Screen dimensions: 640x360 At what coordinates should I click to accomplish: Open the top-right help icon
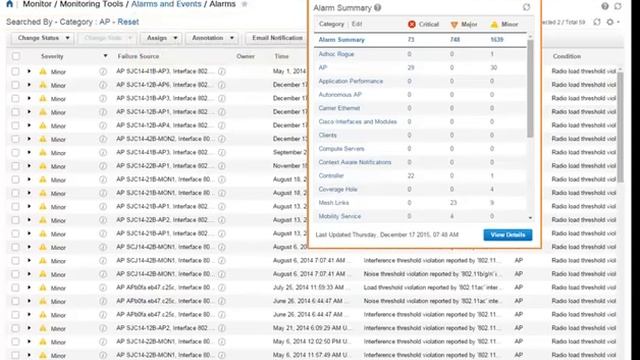[605, 6]
